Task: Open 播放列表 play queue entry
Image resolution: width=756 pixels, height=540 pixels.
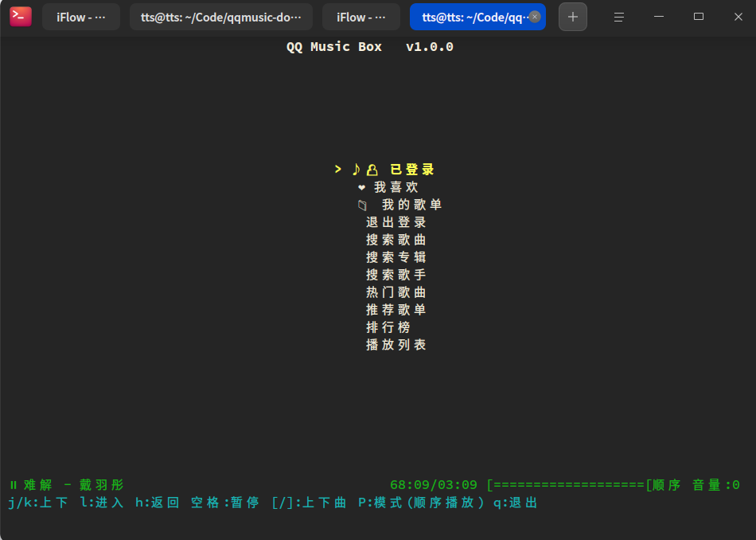Action: point(396,345)
